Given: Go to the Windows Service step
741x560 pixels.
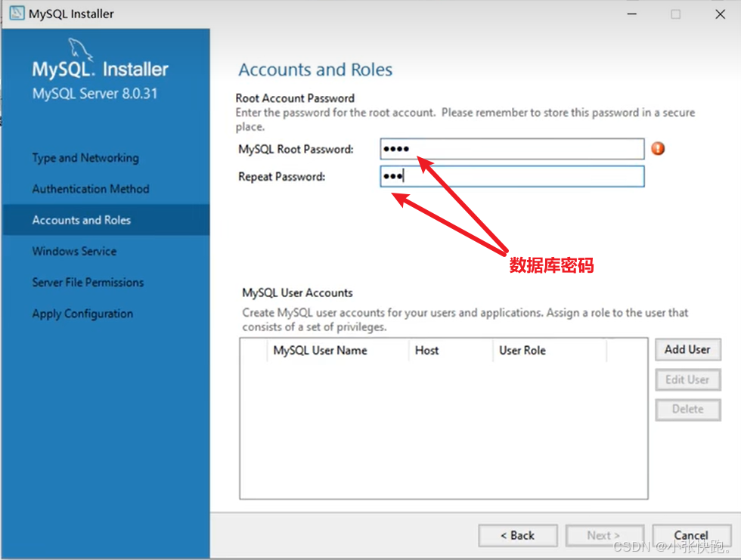Looking at the screenshot, I should pyautogui.click(x=74, y=251).
